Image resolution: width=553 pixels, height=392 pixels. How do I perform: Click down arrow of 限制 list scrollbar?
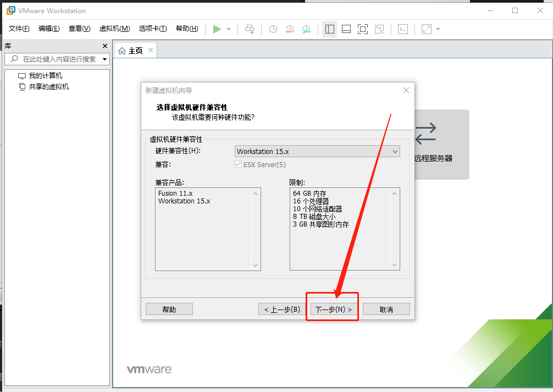(x=394, y=265)
